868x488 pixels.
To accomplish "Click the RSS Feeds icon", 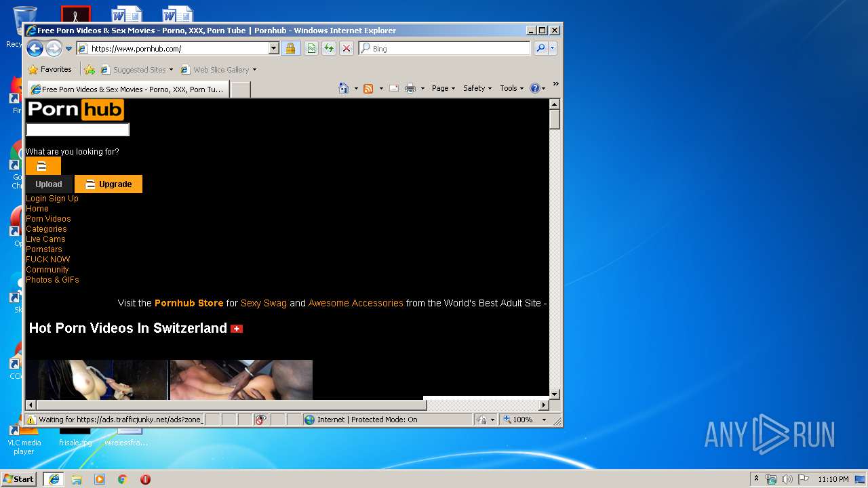I will (368, 88).
